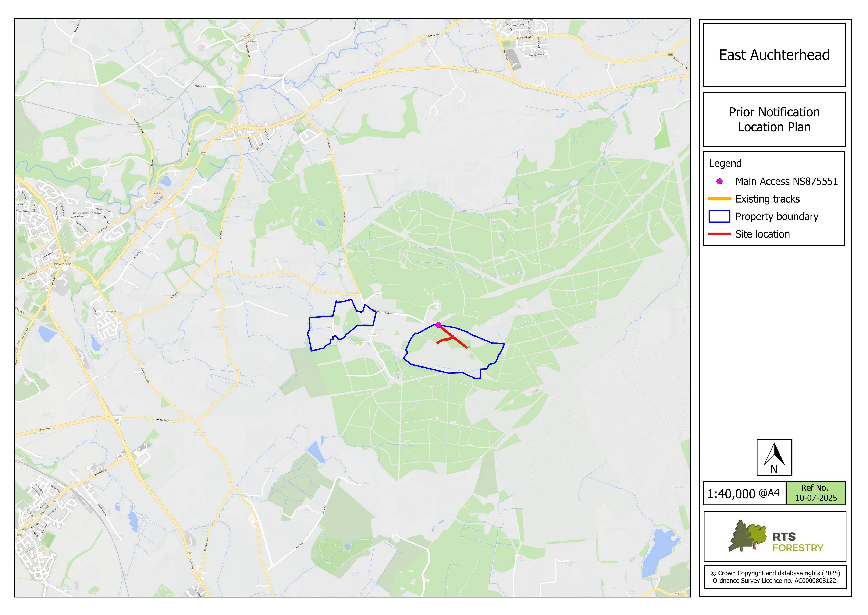Click the 'RTS FORESTRY' logo text

point(798,542)
